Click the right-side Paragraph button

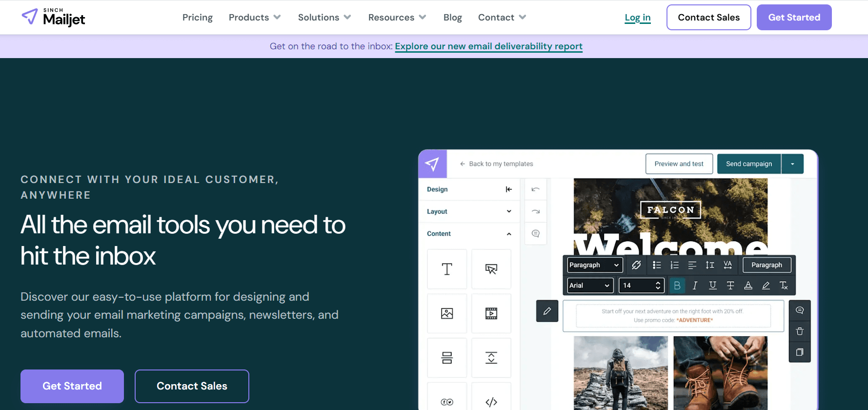[767, 265]
